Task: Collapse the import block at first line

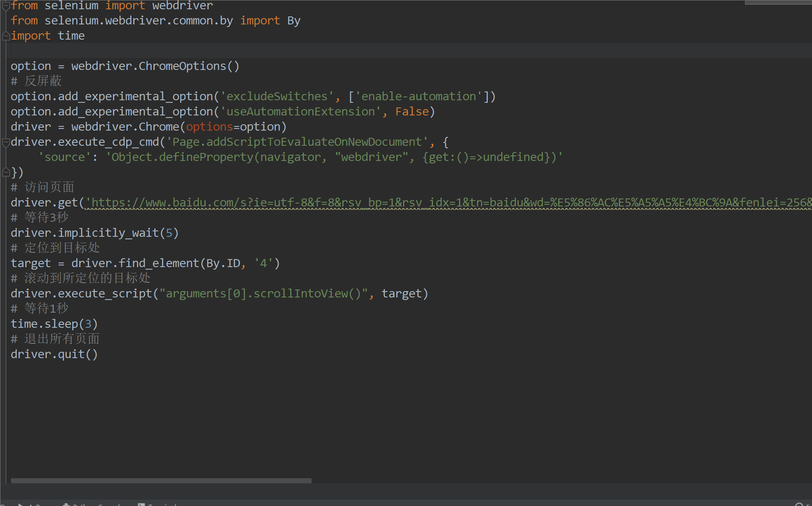Action: 5,6
